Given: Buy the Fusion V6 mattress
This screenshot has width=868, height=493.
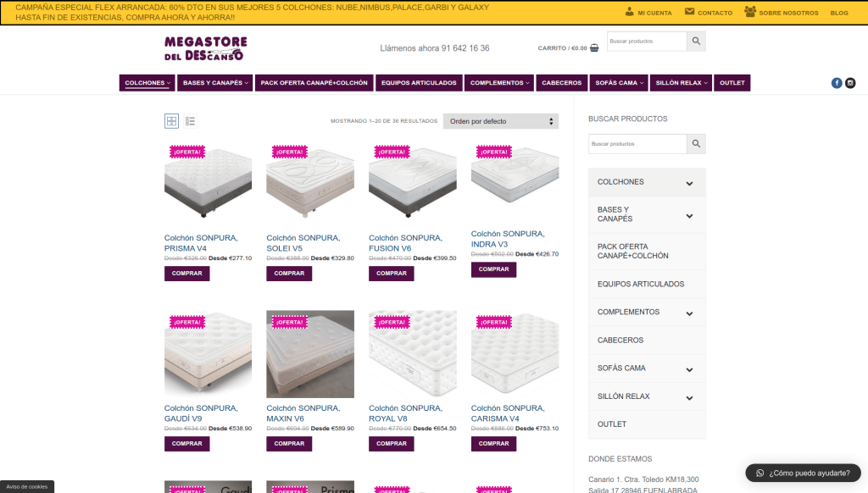Looking at the screenshot, I should (x=392, y=274).
